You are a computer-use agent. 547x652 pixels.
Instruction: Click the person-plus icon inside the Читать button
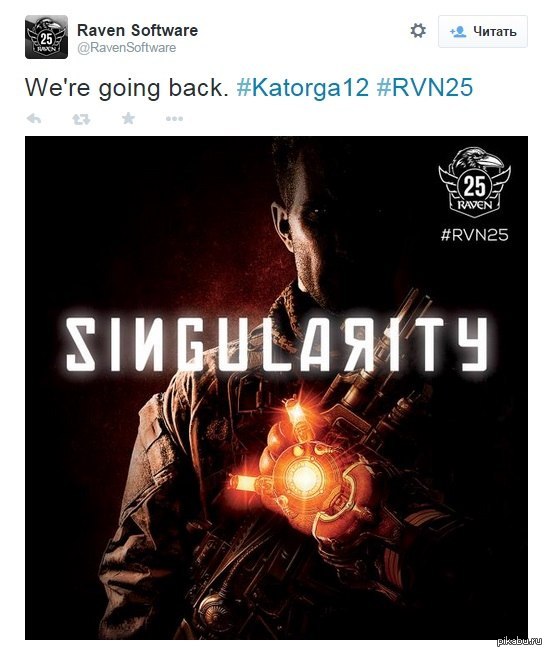pos(458,32)
